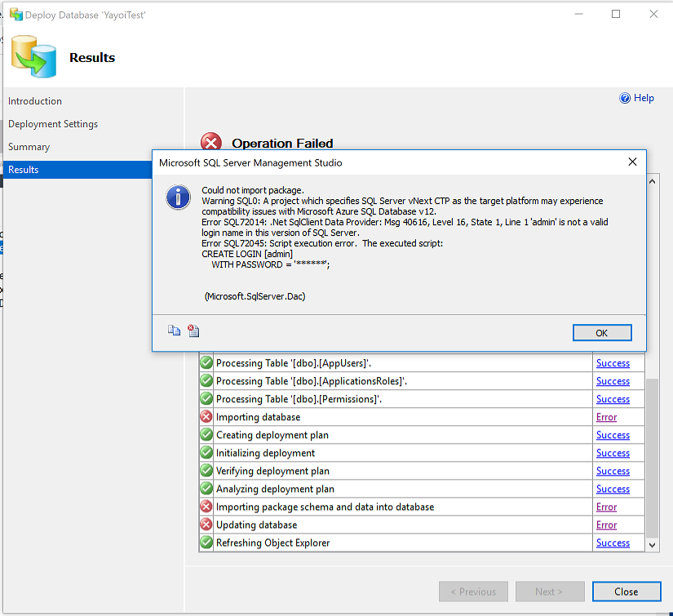Open Success link for Creating deployment plan
This screenshot has height=616, width=673.
613,435
